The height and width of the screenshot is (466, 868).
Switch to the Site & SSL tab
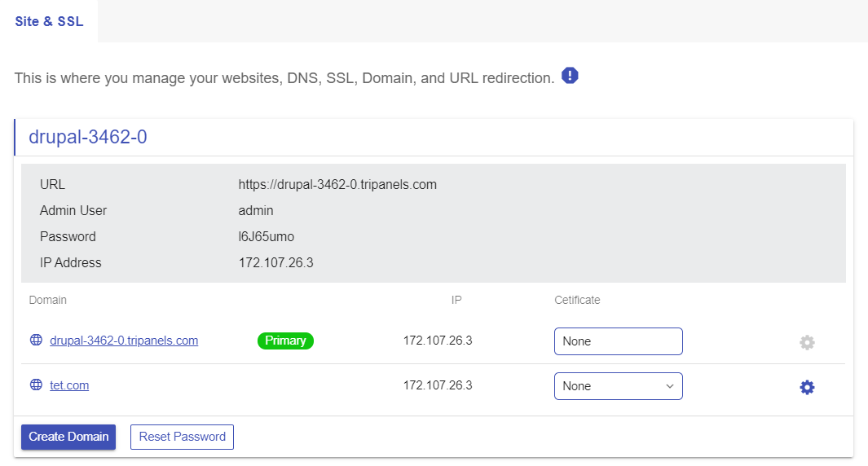(49, 21)
